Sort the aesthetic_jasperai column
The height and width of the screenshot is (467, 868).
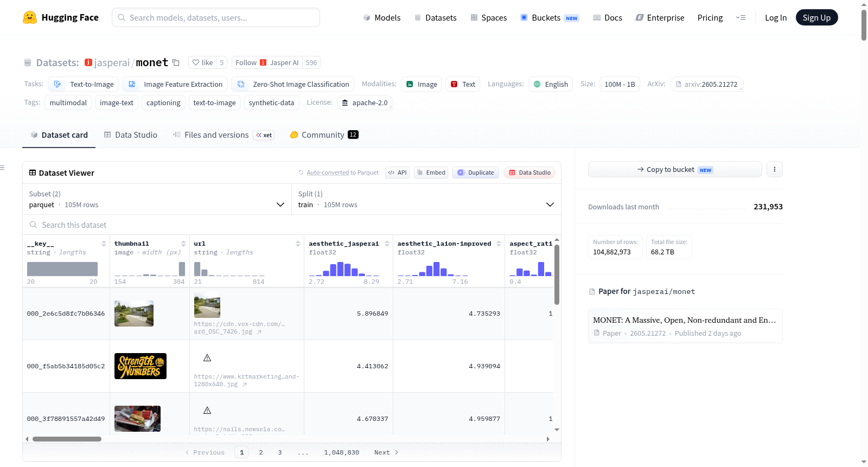point(387,244)
